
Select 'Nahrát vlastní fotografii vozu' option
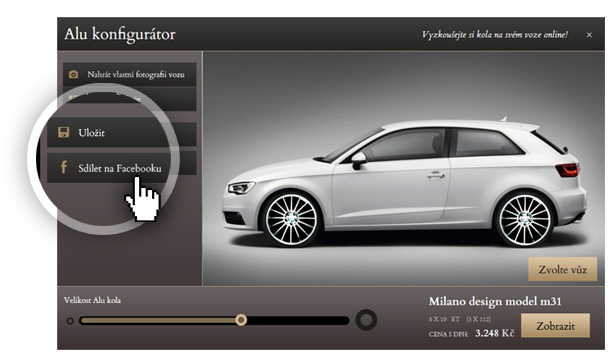click(x=130, y=74)
